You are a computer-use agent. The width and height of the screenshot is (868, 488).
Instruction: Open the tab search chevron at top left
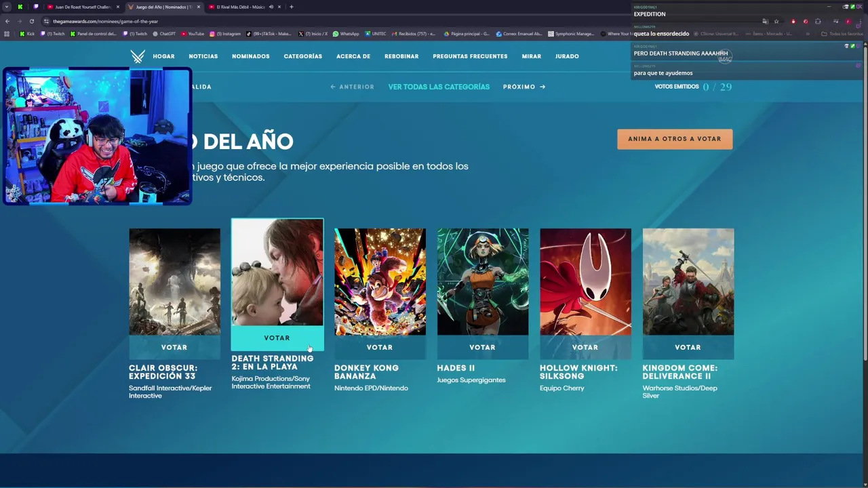click(7, 7)
